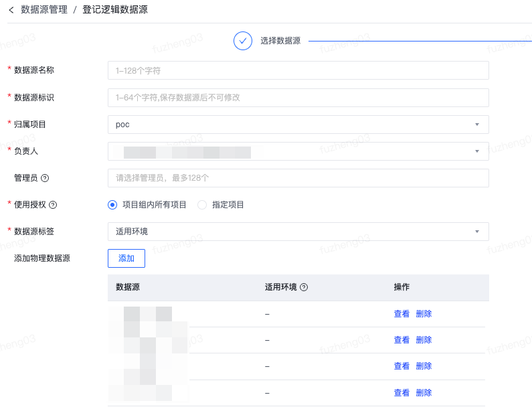Click the help icon next to 管理员
Viewport: 532px width, 409px height.
[46, 178]
